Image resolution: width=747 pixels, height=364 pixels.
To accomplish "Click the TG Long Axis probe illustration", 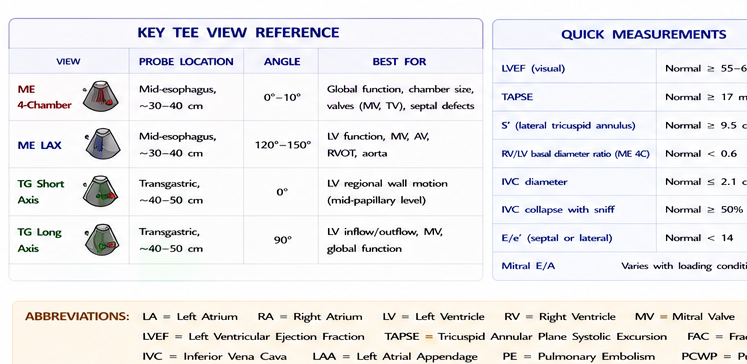I will 101,240.
